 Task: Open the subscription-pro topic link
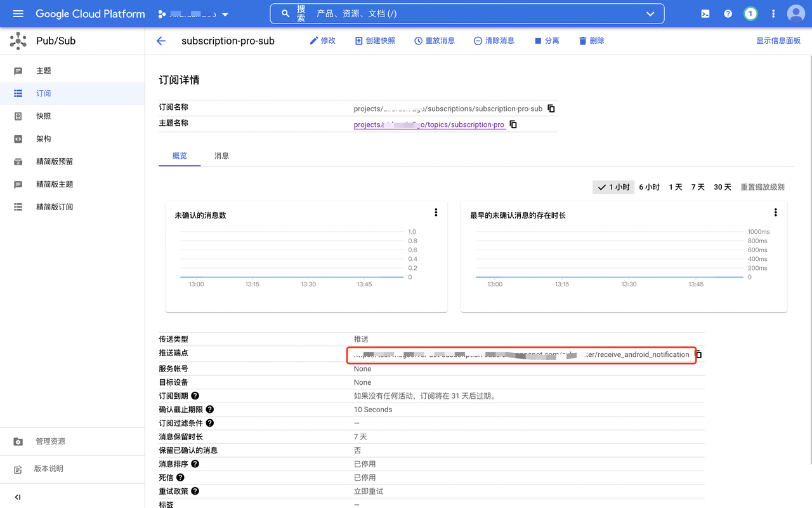(429, 124)
